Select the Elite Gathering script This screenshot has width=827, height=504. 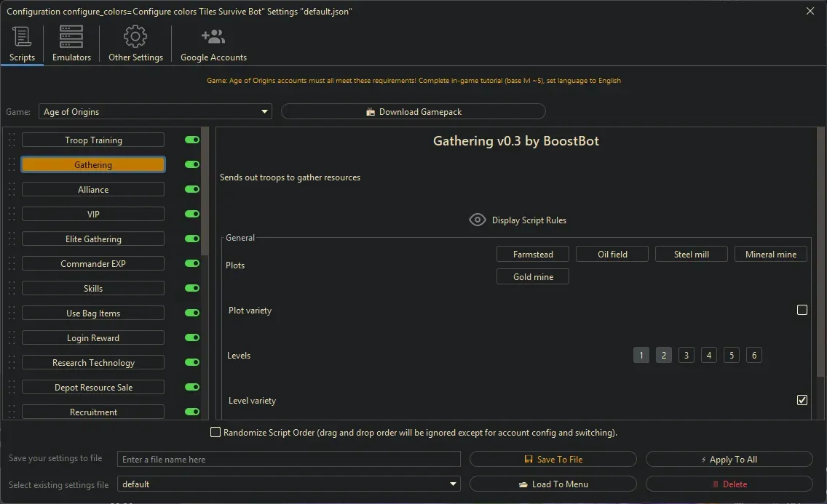93,239
